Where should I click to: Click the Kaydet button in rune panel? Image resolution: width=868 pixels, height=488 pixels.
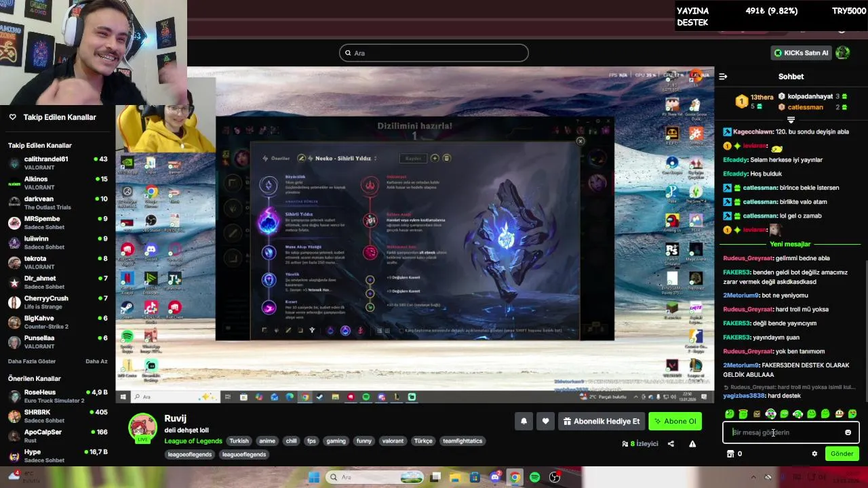413,159
